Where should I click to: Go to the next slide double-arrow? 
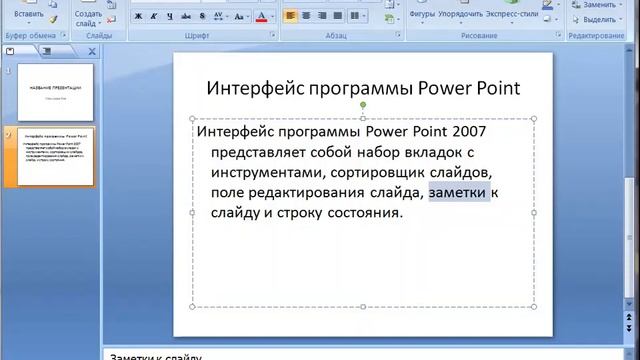click(x=629, y=329)
